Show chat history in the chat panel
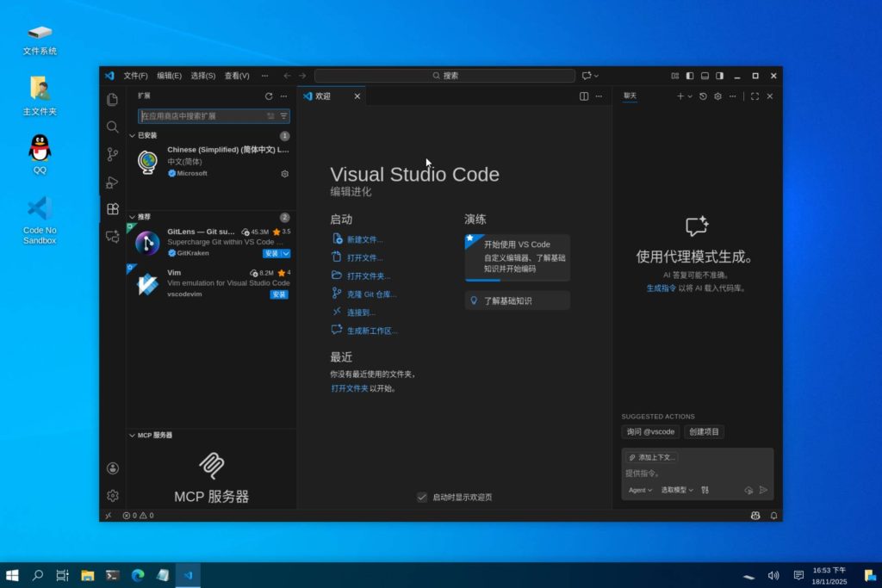 coord(703,96)
